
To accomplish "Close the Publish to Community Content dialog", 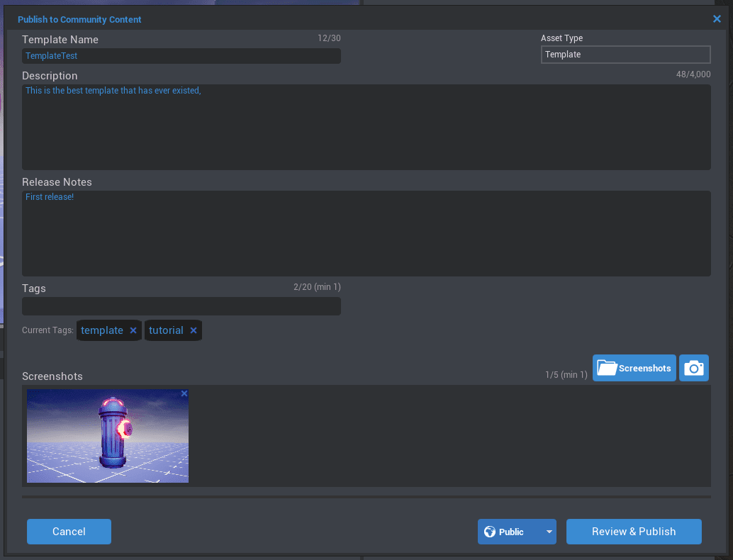I will (x=717, y=19).
